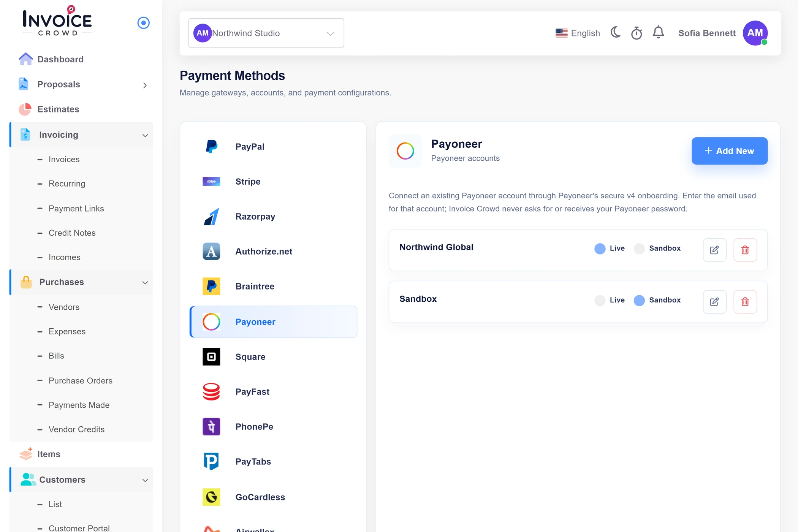Click the Sofia Bennett user name
The image size is (798, 532).
pyautogui.click(x=707, y=33)
